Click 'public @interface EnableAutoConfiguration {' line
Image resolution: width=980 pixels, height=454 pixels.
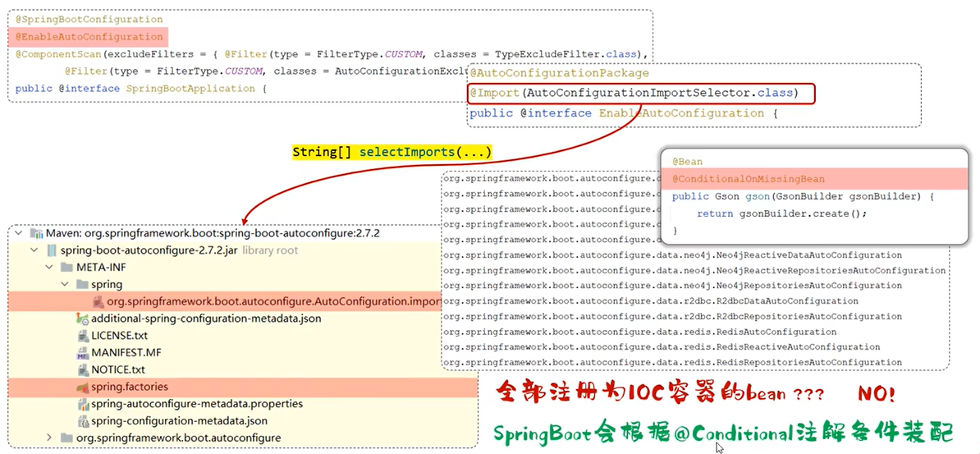(623, 114)
